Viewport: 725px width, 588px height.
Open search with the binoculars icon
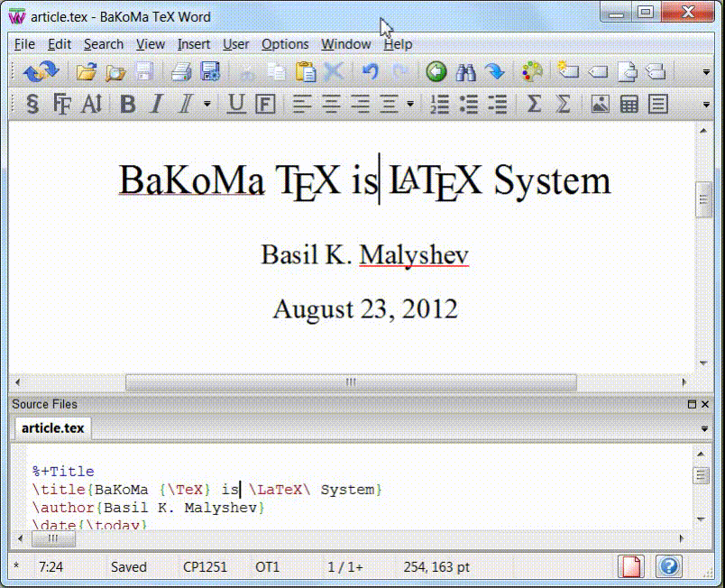(465, 71)
